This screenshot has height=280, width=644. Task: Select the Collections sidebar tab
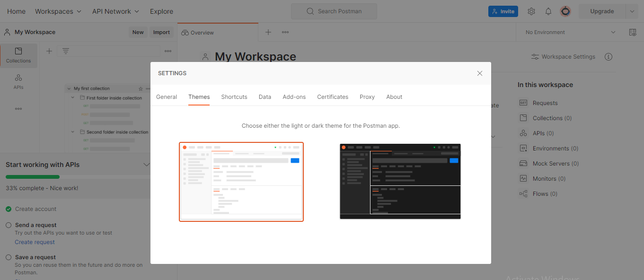click(x=18, y=55)
